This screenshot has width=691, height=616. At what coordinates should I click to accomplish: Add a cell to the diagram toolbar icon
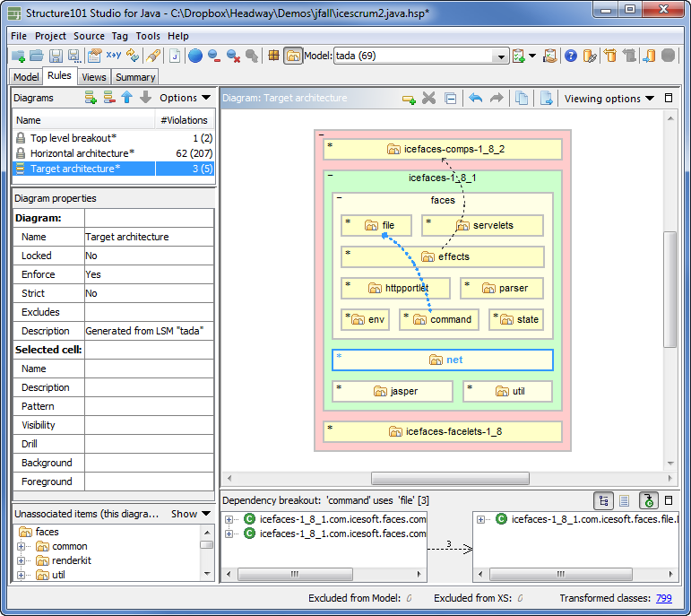coord(409,99)
